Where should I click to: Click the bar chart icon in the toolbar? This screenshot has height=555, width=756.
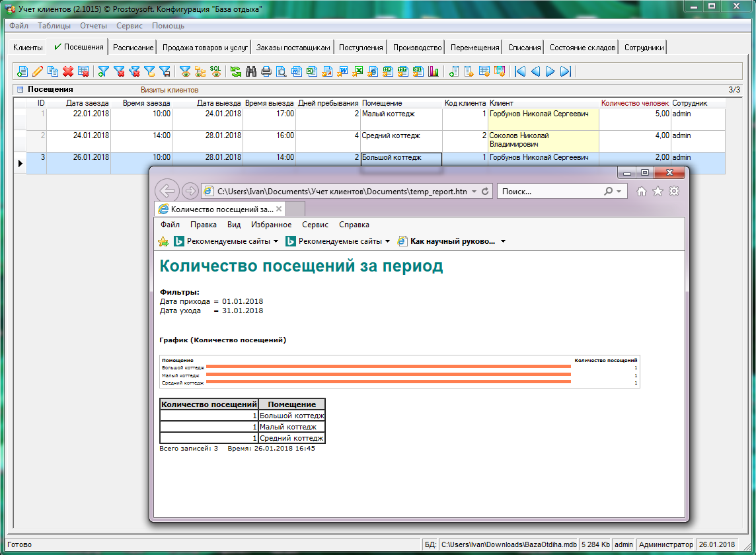(x=434, y=71)
